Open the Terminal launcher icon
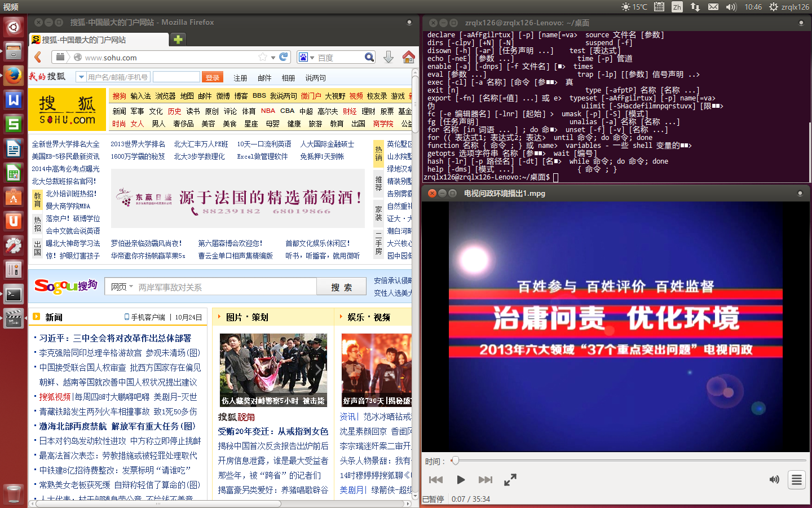 pos(14,294)
